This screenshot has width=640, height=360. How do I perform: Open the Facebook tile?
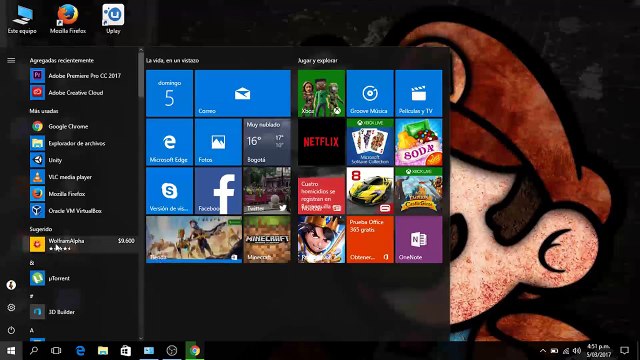click(x=218, y=191)
